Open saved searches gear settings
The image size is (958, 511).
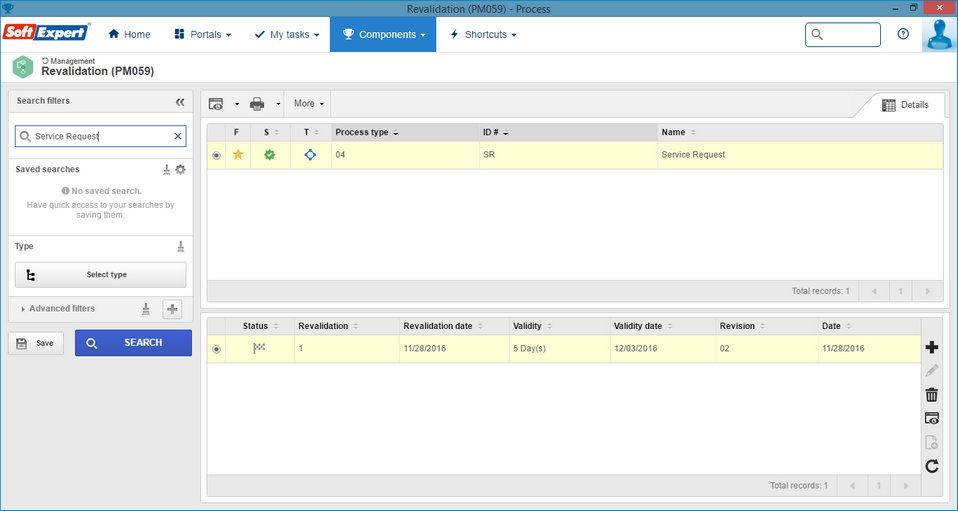180,169
